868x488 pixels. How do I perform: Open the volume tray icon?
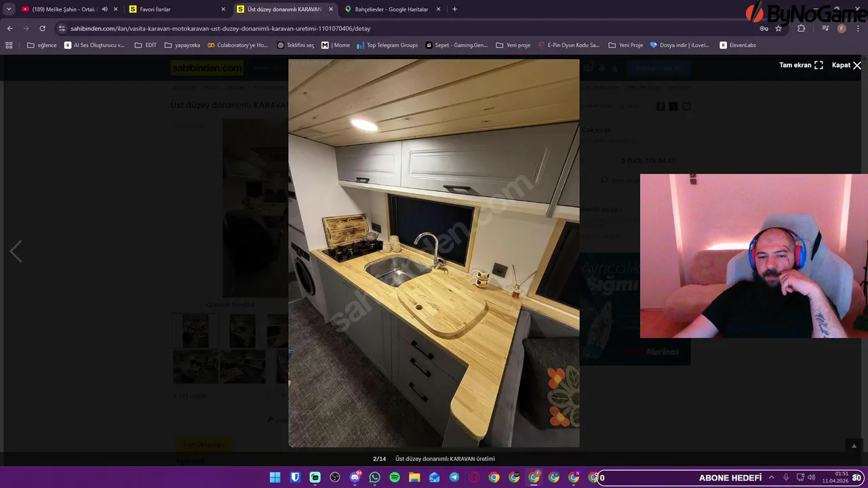pos(812,477)
